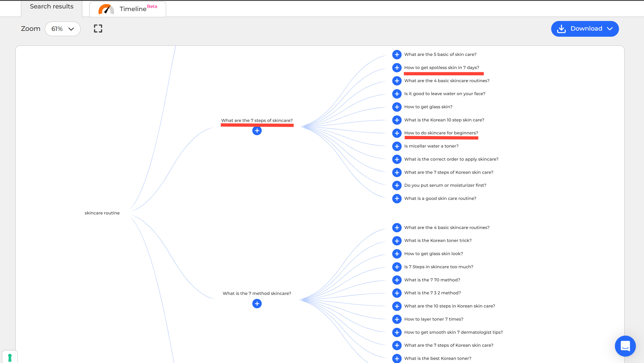644x363 pixels.
Task: Click plus beside 'How to layer toner 7 times?'
Action: pos(397,319)
